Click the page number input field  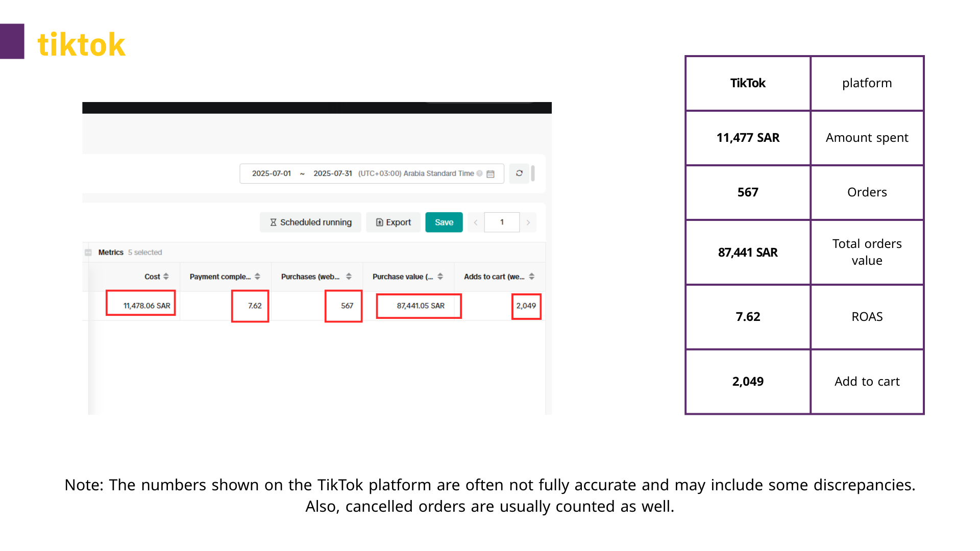(x=502, y=222)
